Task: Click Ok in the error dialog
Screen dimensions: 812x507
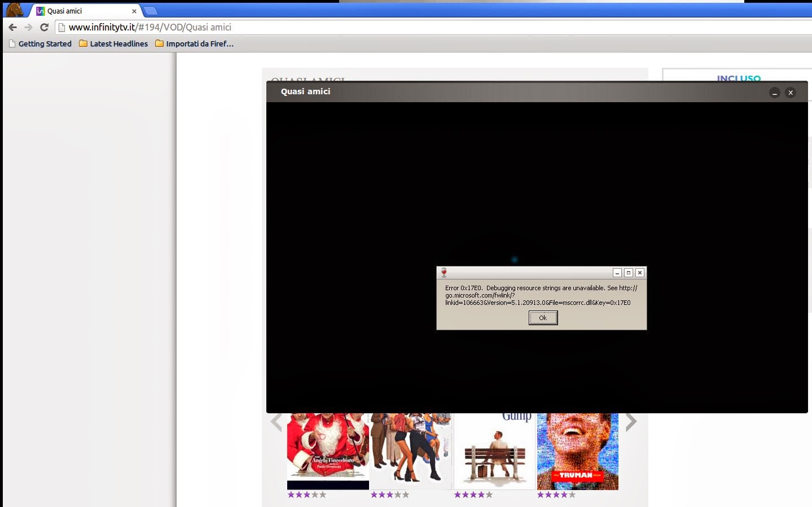Action: pyautogui.click(x=543, y=318)
